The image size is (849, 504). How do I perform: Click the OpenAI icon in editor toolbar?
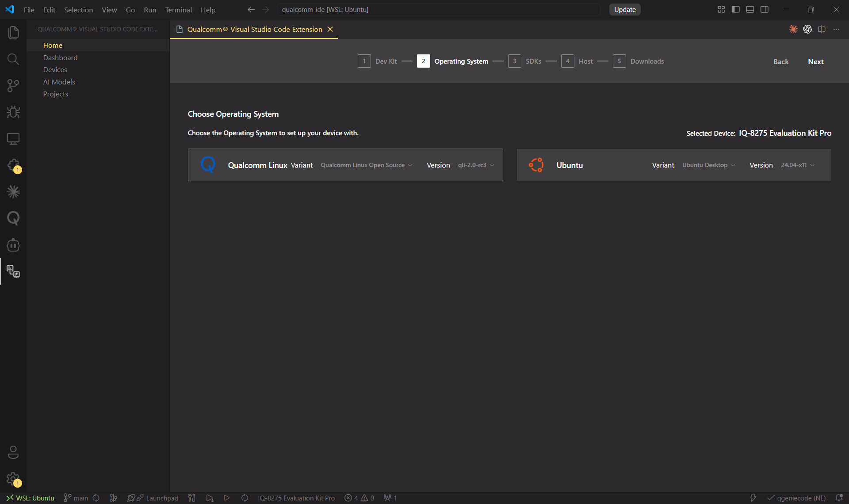point(807,29)
